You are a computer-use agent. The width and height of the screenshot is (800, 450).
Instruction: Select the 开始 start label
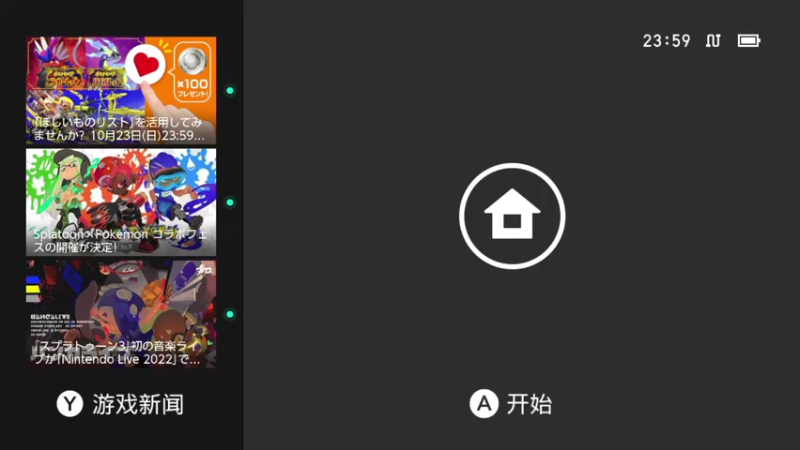[x=529, y=405]
